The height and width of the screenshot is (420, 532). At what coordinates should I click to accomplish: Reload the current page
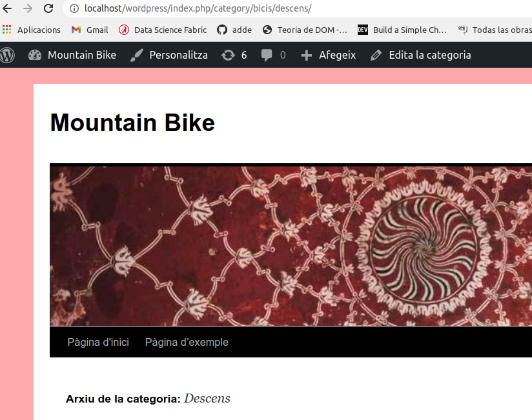point(48,8)
